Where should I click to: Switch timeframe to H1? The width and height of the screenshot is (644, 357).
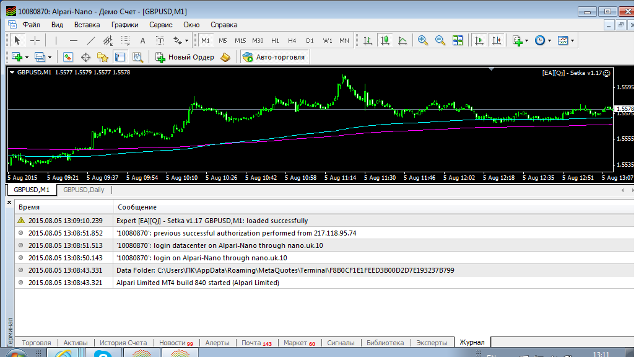pos(275,40)
